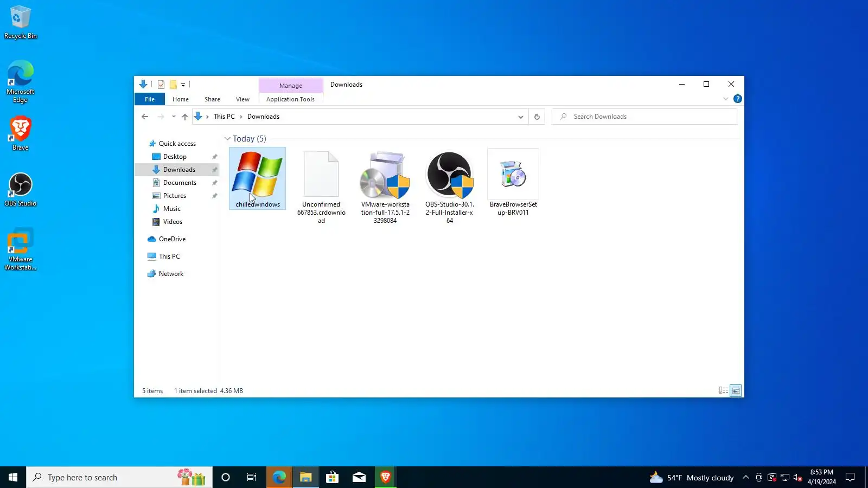Viewport: 868px width, 488px height.
Task: Select the BraveBrowserSetup-BRV011 file
Action: click(x=513, y=183)
